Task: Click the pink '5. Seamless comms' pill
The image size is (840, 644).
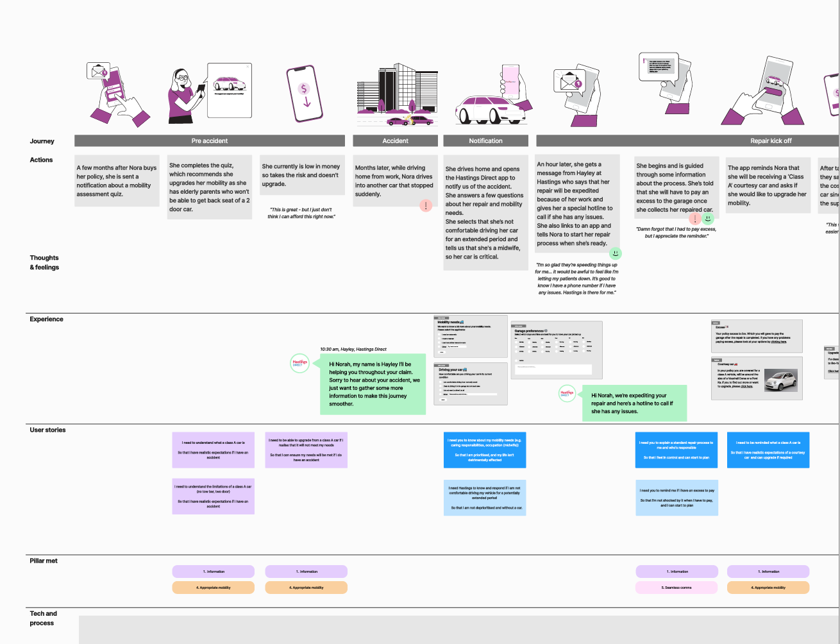Action: tap(677, 587)
